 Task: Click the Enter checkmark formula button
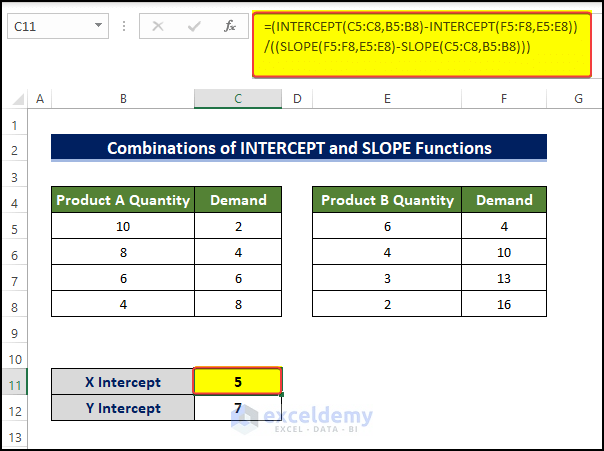pyautogui.click(x=194, y=26)
